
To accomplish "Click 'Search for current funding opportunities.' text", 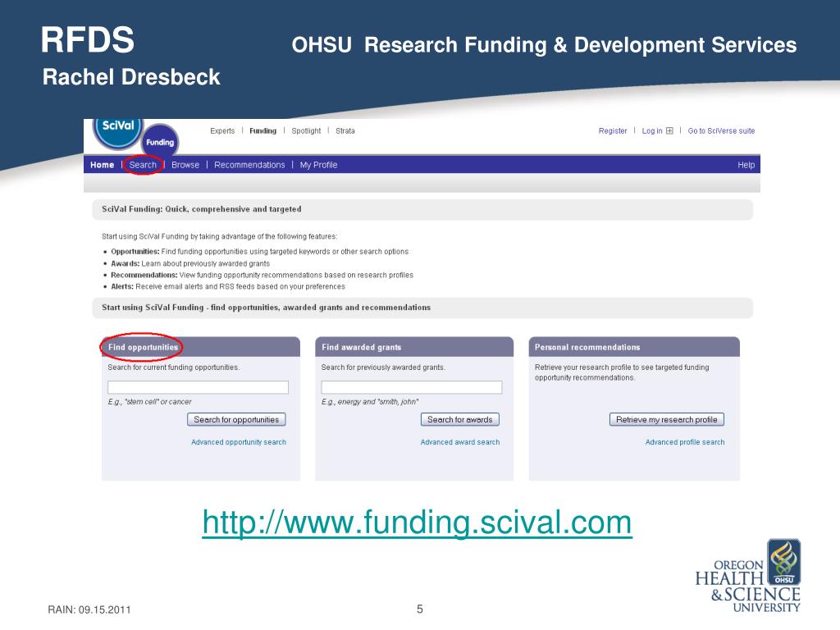I will (x=174, y=367).
